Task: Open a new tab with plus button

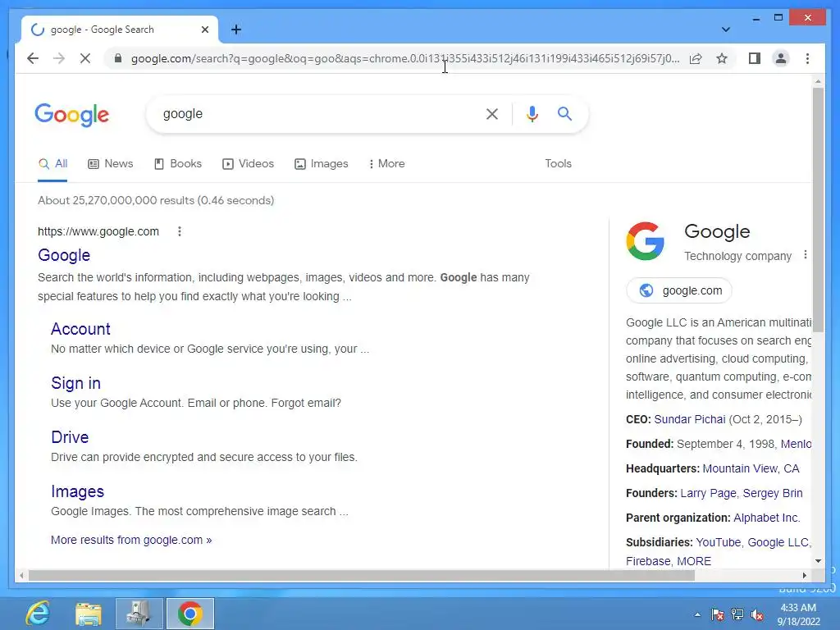Action: (235, 30)
